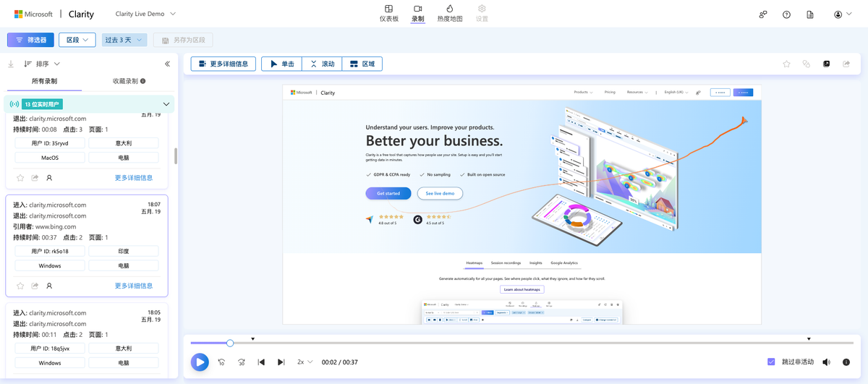
Task: Click the forward 30 seconds icon
Action: click(x=242, y=362)
